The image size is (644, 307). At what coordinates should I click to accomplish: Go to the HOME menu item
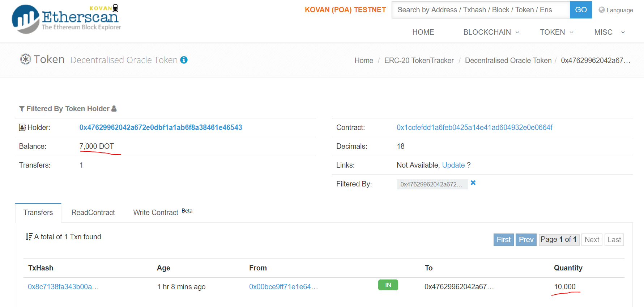(423, 32)
